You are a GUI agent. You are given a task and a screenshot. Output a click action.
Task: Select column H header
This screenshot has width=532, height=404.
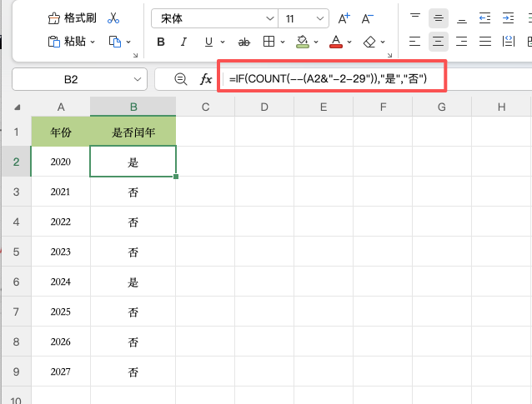coord(501,107)
